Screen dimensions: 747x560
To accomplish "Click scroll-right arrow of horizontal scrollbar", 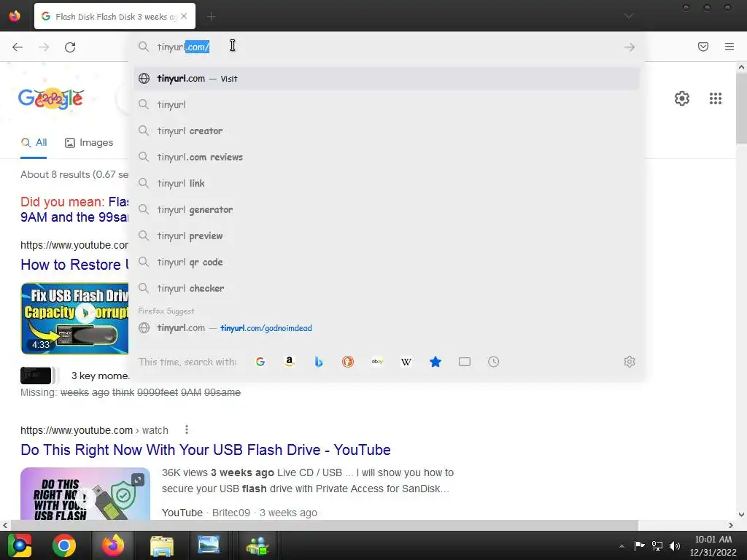I will coord(731,525).
